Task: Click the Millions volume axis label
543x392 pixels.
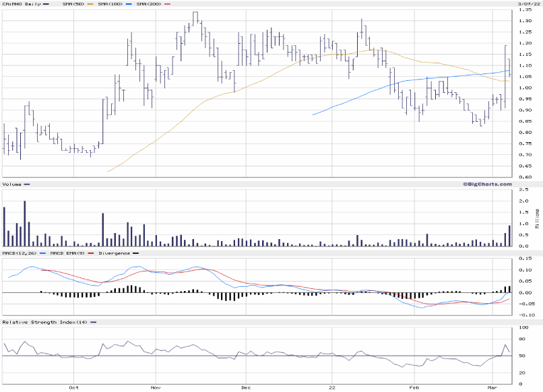Action: 537,218
